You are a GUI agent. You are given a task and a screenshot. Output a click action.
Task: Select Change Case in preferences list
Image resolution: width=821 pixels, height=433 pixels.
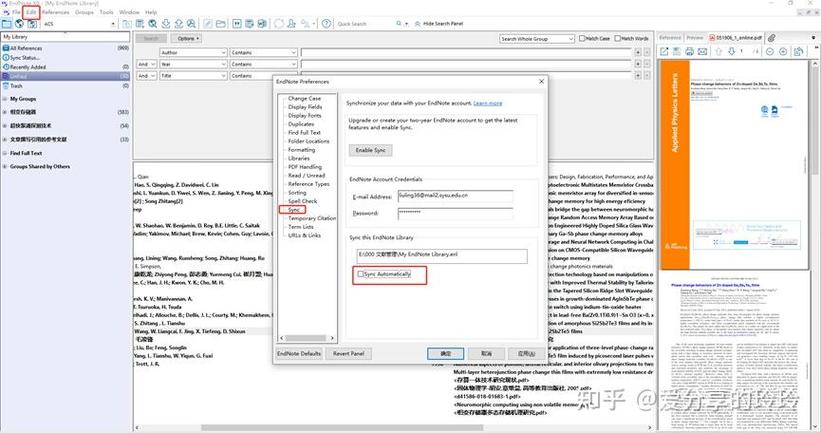coord(304,98)
